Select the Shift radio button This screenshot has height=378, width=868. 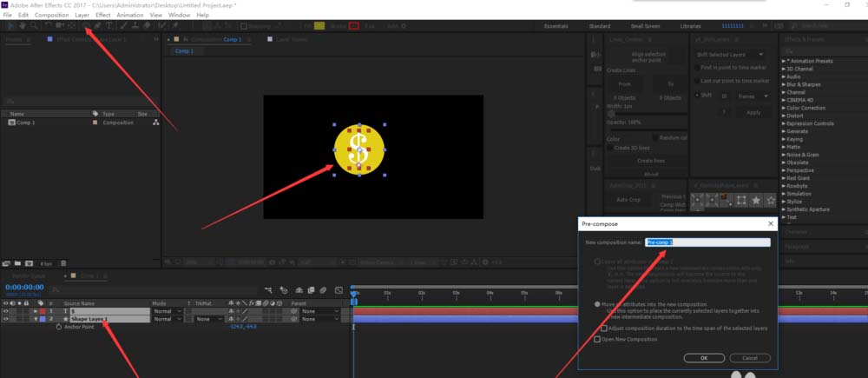coord(697,96)
